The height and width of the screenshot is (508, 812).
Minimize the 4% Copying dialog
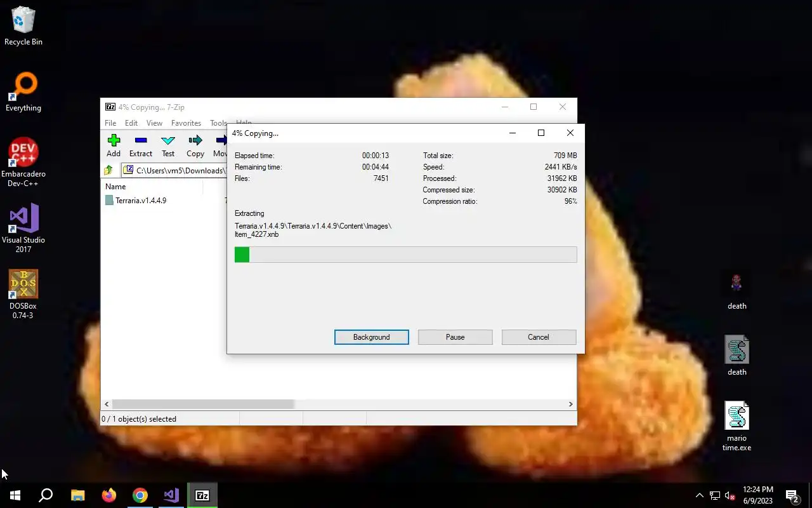[513, 133]
